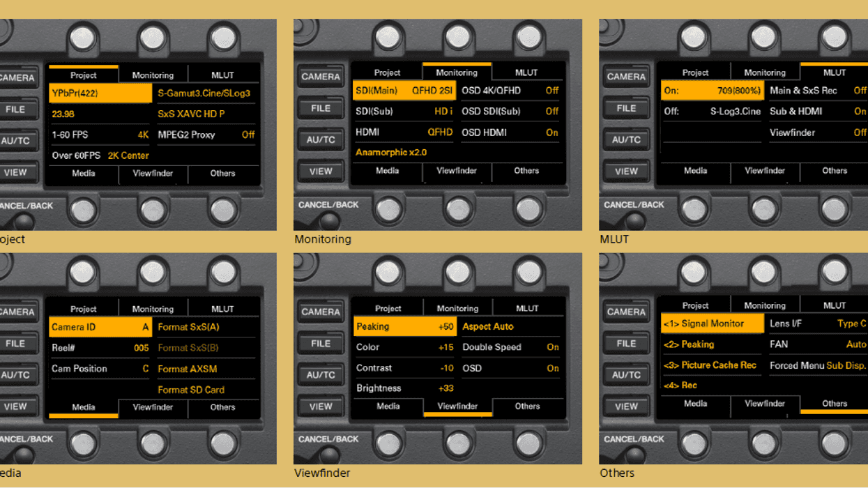Open Others tab on the MLUT screen
The width and height of the screenshot is (868, 488).
[835, 171]
